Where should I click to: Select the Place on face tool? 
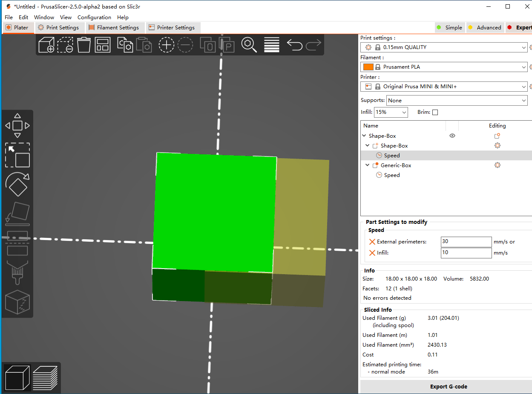coord(17,214)
